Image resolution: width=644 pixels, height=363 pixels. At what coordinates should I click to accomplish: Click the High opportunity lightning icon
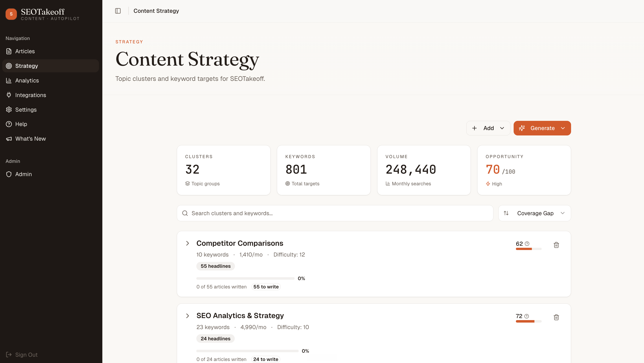[x=488, y=184]
